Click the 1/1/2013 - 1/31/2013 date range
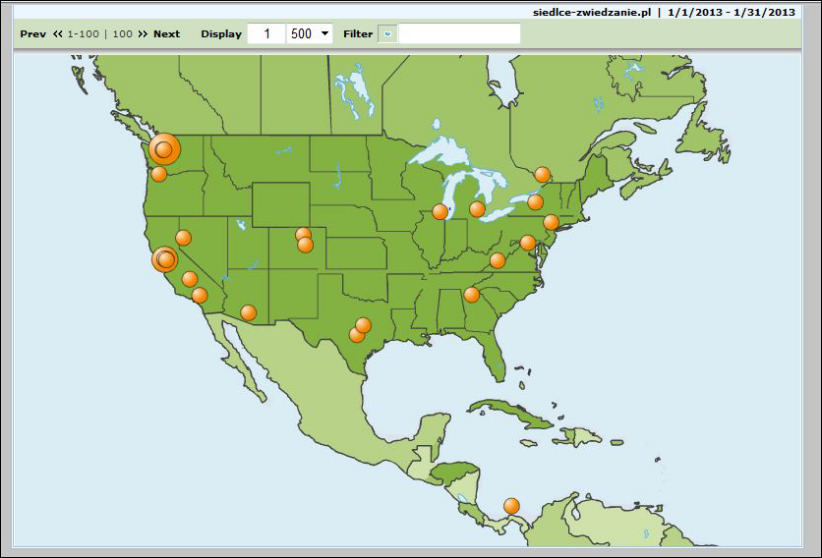The height and width of the screenshot is (558, 822). tap(731, 12)
